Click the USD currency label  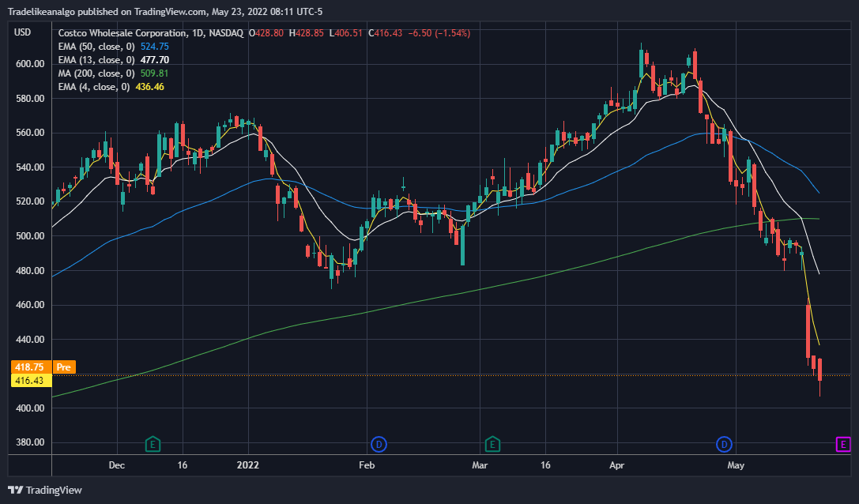(x=22, y=32)
